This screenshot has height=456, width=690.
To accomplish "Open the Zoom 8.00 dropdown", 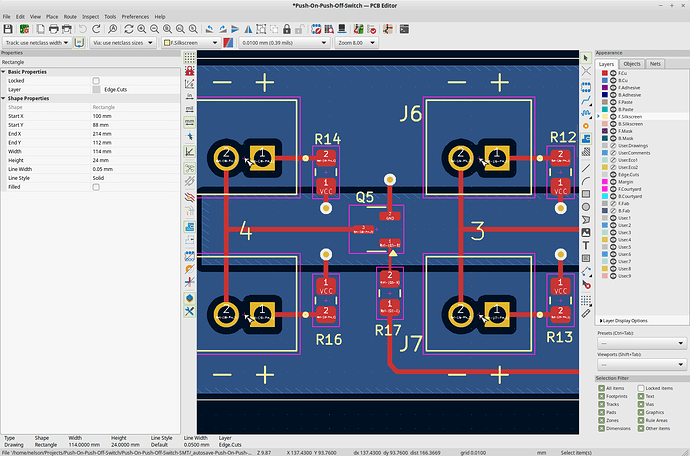I will click(x=356, y=43).
